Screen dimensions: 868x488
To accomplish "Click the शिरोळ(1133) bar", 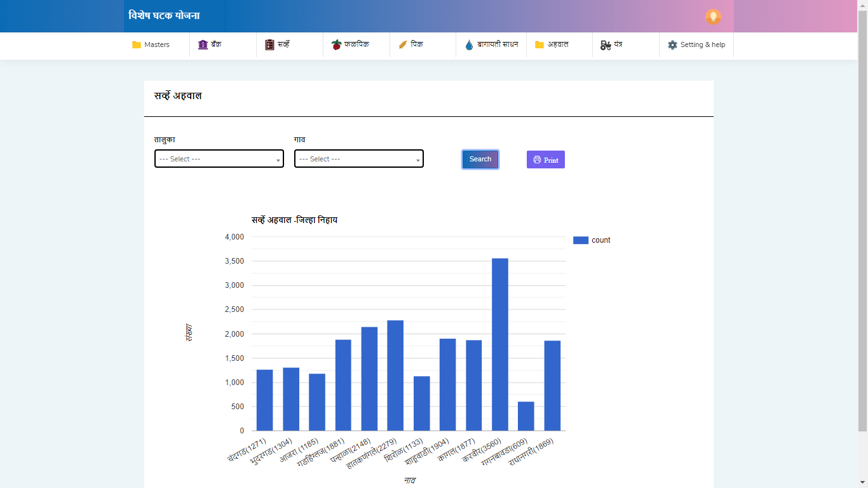I will pyautogui.click(x=422, y=403).
